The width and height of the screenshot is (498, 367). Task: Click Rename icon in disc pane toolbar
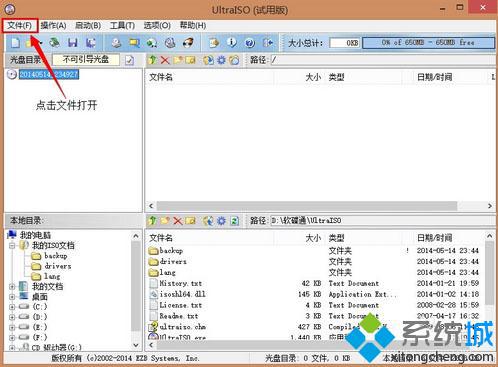[190, 60]
